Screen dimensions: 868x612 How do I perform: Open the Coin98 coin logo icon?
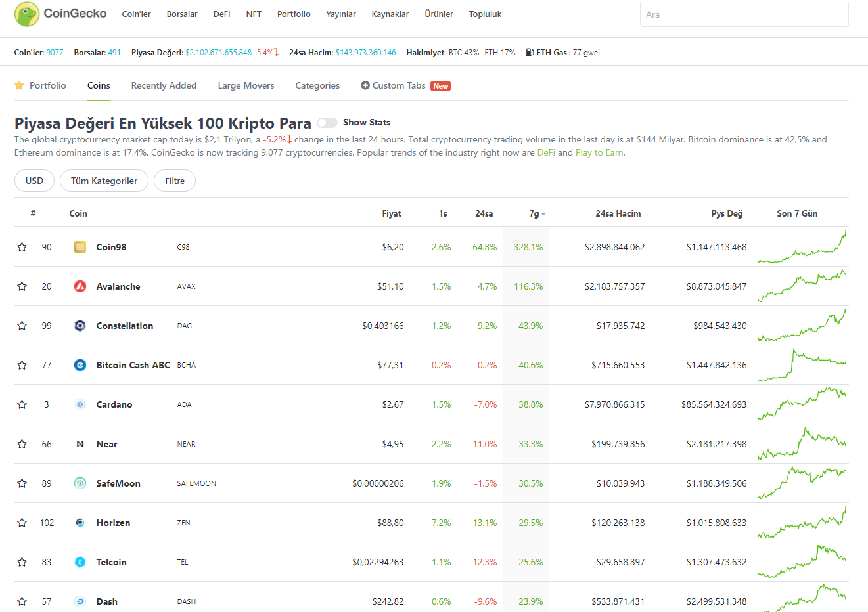pos(80,247)
